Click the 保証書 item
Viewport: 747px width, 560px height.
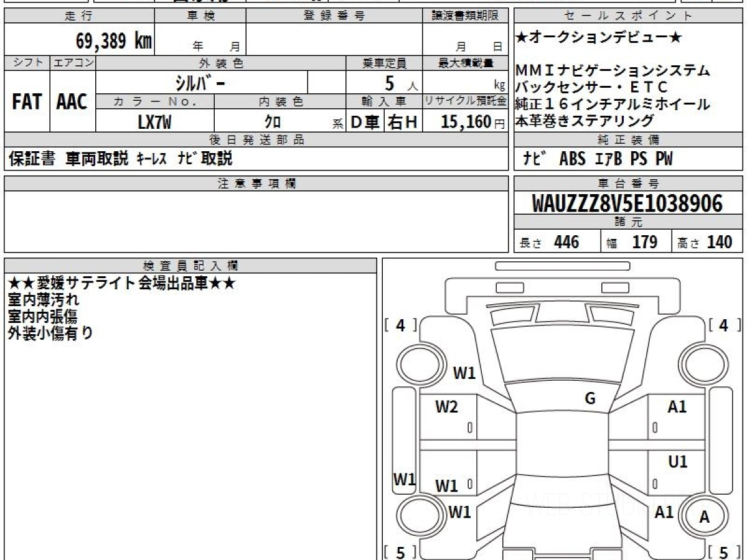click(x=32, y=159)
